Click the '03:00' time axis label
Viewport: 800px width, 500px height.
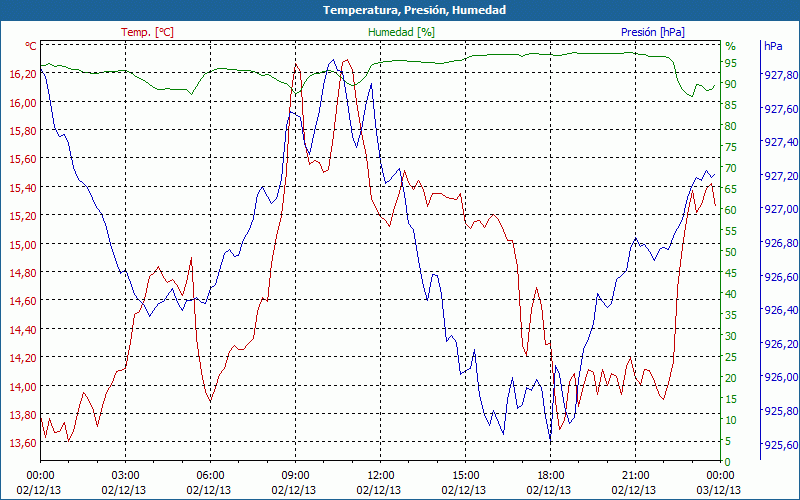point(126,476)
